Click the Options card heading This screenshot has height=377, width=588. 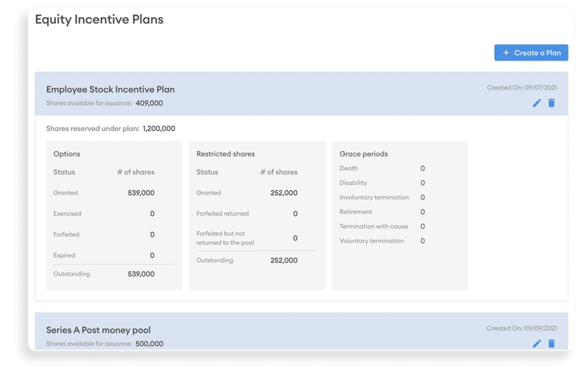pos(67,154)
